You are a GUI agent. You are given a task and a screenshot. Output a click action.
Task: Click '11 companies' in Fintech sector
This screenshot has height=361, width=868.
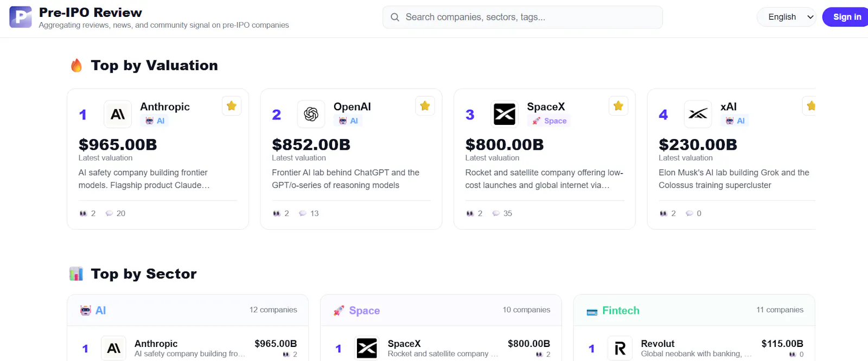(780, 309)
